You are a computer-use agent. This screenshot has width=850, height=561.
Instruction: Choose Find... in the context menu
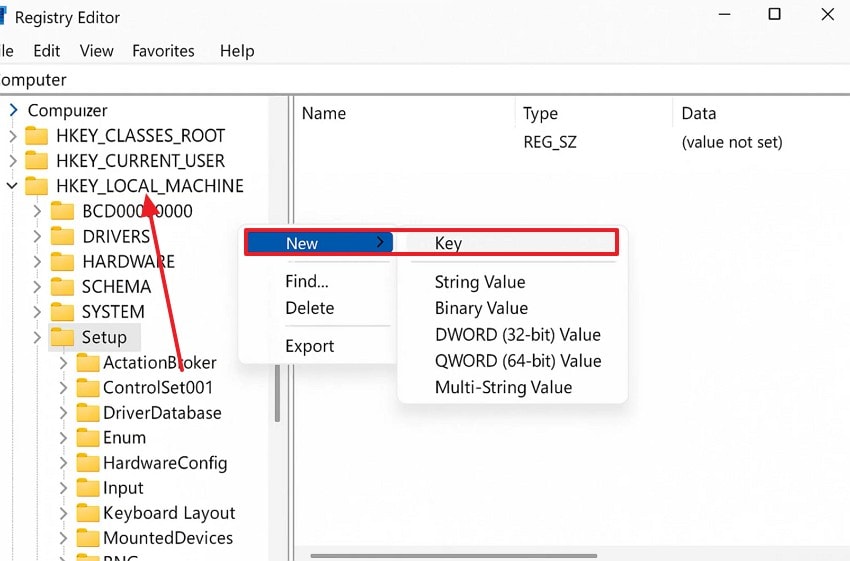tap(307, 281)
